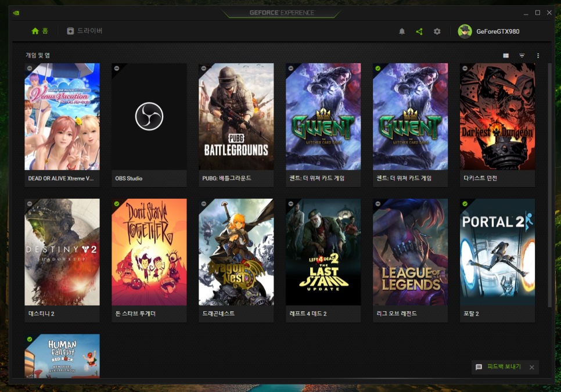
Task: Switch to the 드라이버 (Drivers) tab
Action: coord(85,31)
